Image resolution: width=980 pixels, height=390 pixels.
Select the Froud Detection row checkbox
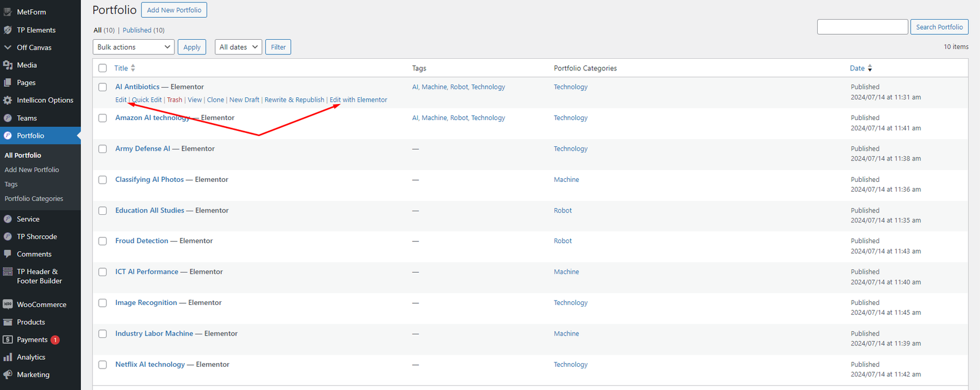point(102,241)
